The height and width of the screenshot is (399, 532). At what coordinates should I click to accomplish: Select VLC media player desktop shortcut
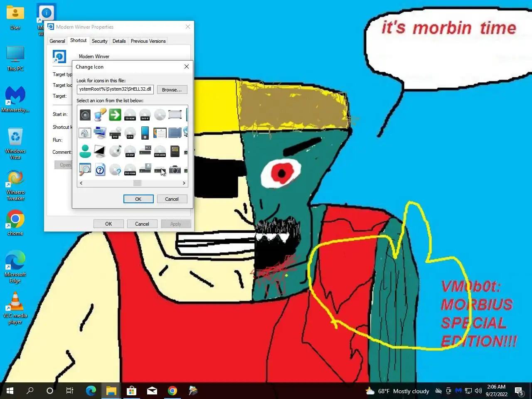[x=15, y=308]
